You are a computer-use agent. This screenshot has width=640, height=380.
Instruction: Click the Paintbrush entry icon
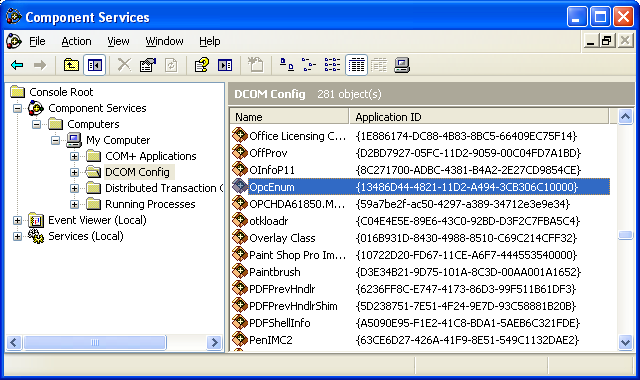(240, 271)
